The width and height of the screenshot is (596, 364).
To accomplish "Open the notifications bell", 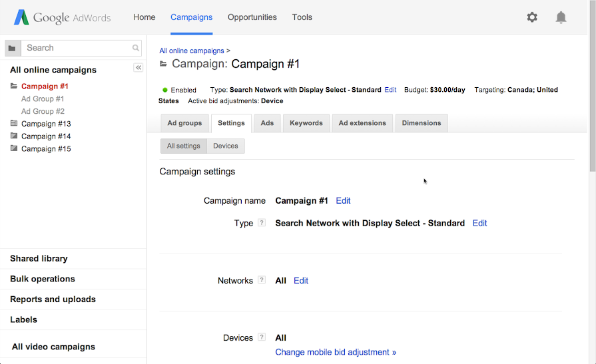I will point(561,17).
